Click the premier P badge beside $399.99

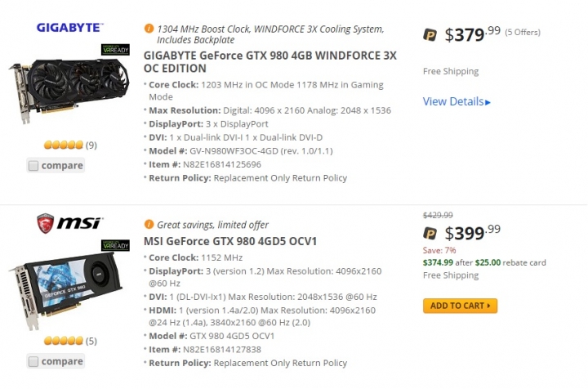coord(430,234)
